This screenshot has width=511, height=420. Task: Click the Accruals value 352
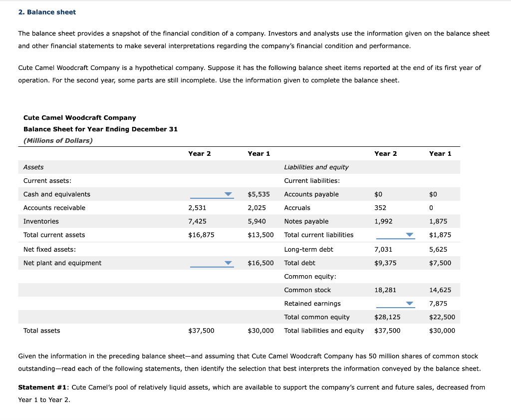[381, 207]
